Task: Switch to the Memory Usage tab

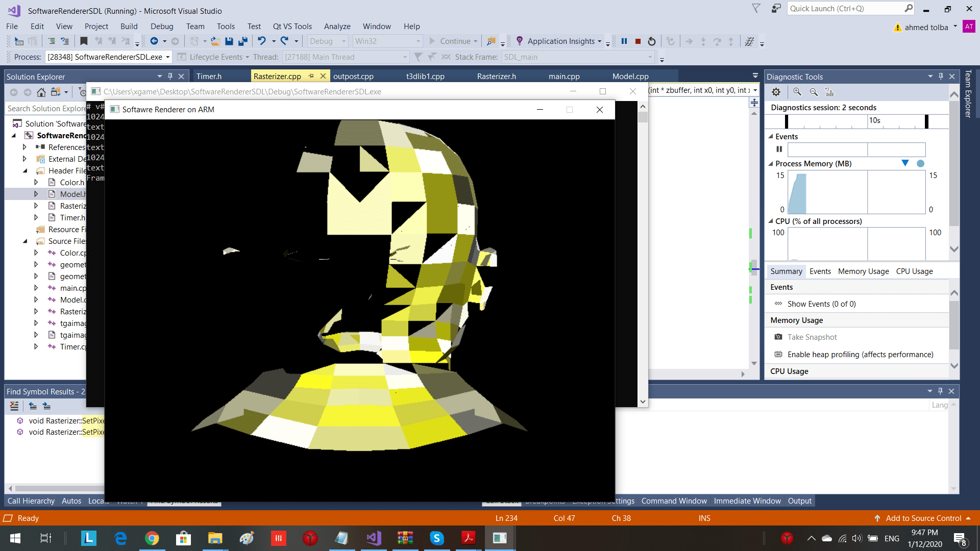Action: point(863,271)
